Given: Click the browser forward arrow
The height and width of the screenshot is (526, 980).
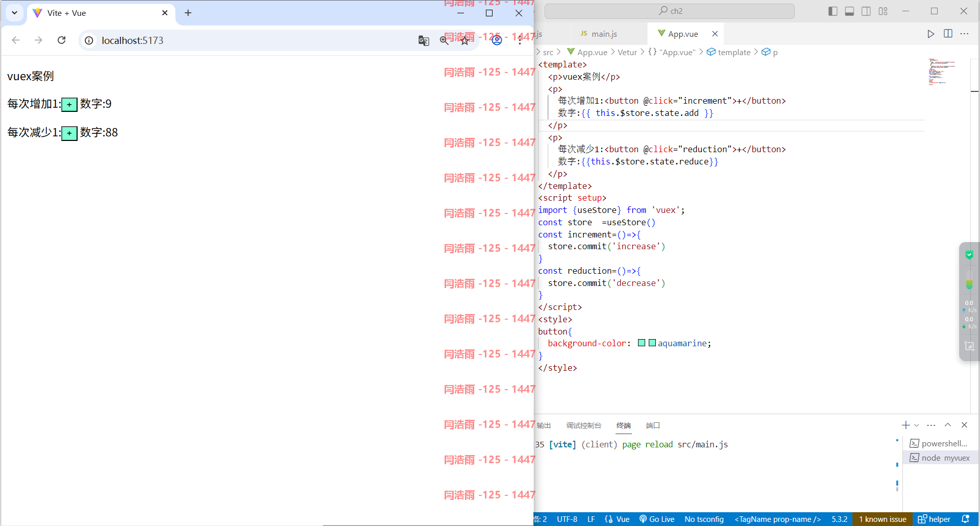Looking at the screenshot, I should tap(38, 40).
